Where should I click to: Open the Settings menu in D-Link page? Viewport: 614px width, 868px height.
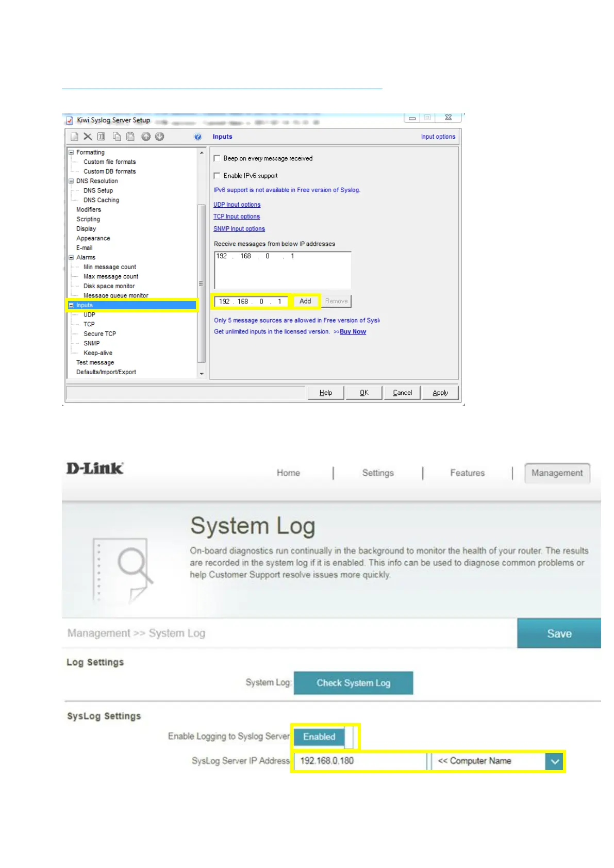click(378, 473)
